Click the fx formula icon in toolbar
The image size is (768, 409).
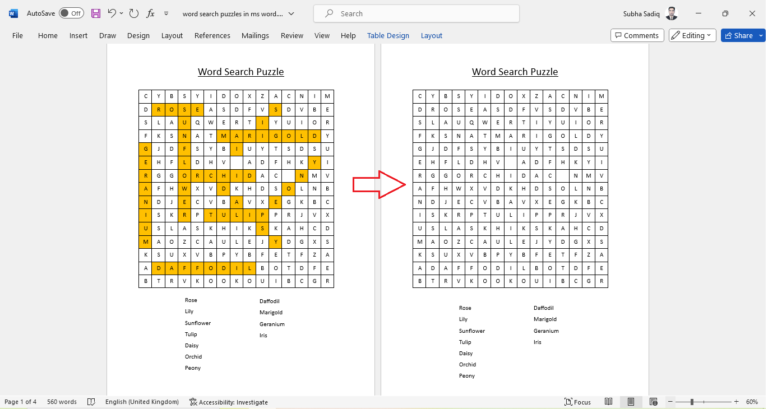pos(150,14)
